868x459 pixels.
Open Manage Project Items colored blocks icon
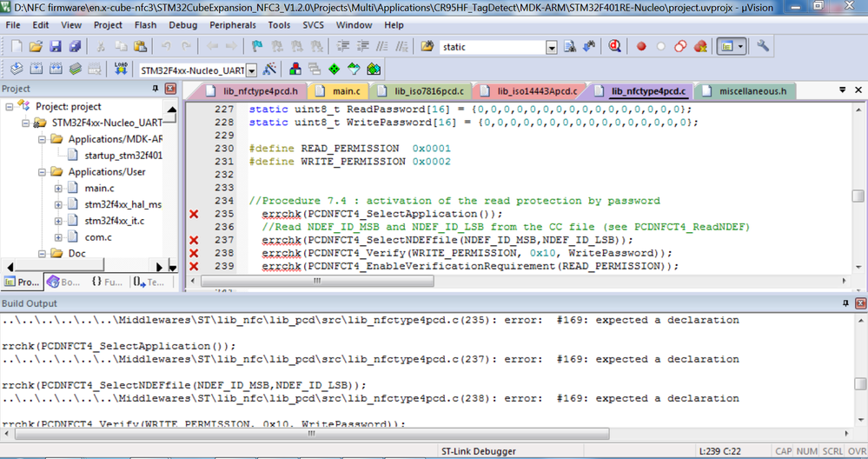pos(295,70)
